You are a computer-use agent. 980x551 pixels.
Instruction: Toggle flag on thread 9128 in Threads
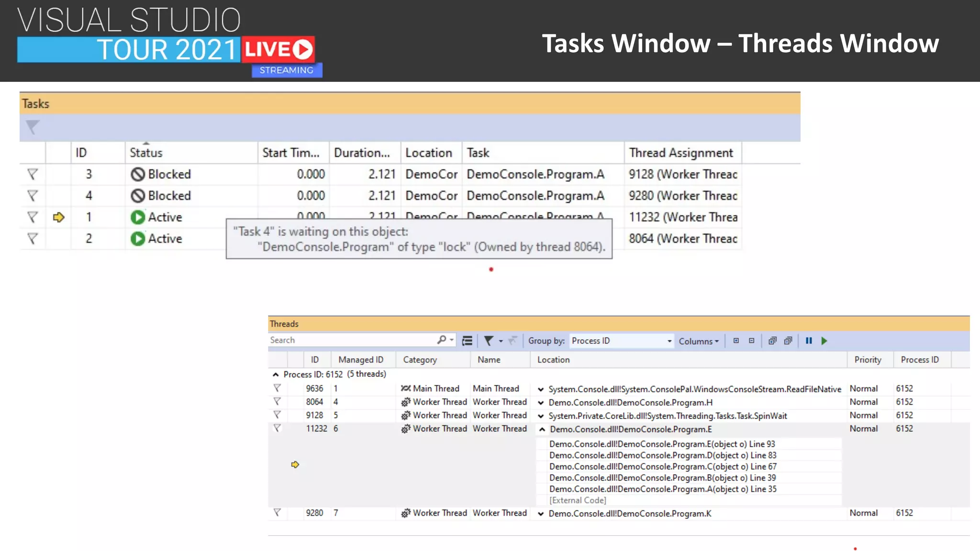point(277,415)
